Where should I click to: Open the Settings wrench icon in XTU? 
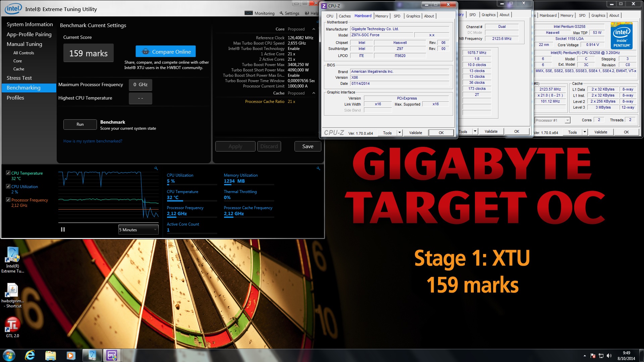pyautogui.click(x=281, y=13)
